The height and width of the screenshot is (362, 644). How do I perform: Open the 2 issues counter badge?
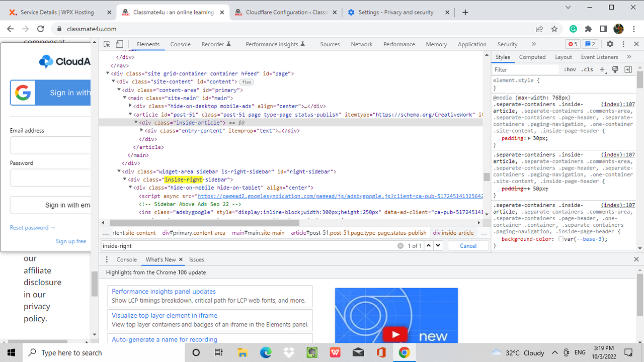pos(590,44)
